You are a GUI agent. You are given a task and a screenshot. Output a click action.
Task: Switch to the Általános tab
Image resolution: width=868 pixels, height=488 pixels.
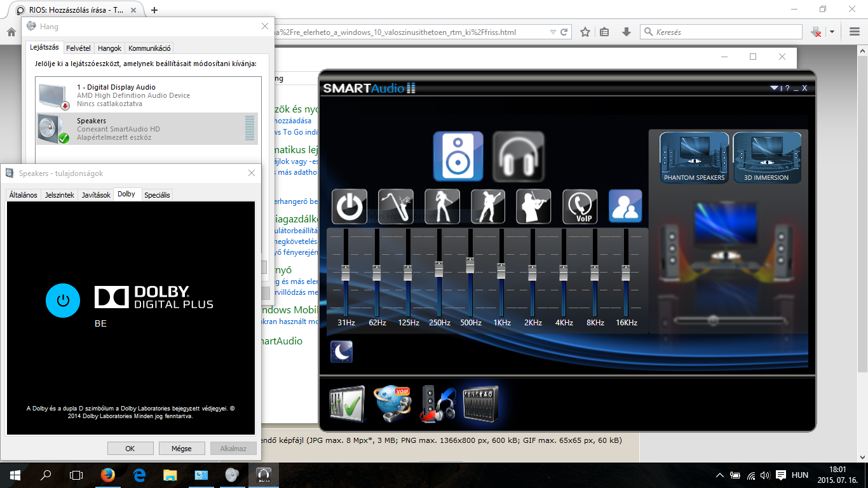click(x=23, y=195)
